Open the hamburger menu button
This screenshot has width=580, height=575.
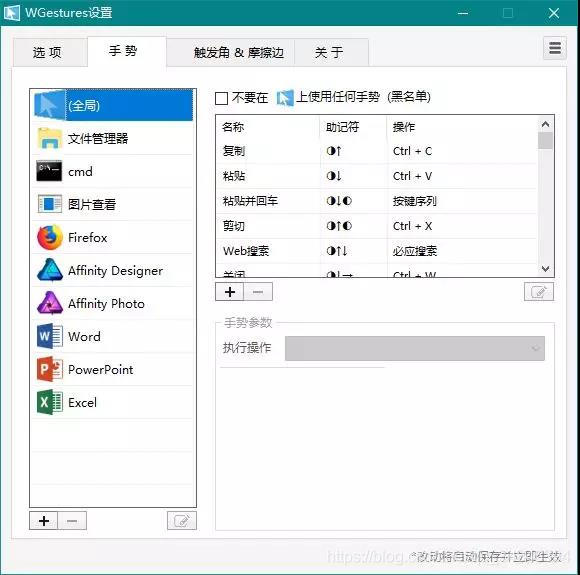pos(555,48)
